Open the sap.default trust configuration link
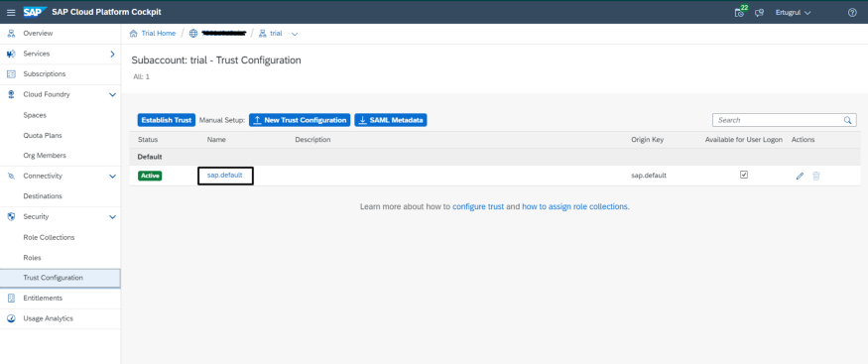 (225, 176)
